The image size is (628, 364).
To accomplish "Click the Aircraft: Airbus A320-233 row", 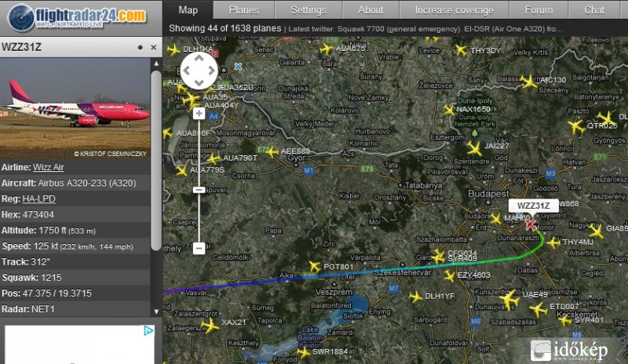I will [x=75, y=183].
